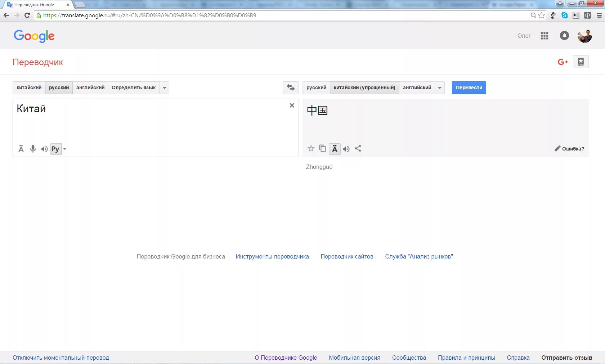
Task: Select китайский (упрощенный) as target language
Action: [x=364, y=88]
